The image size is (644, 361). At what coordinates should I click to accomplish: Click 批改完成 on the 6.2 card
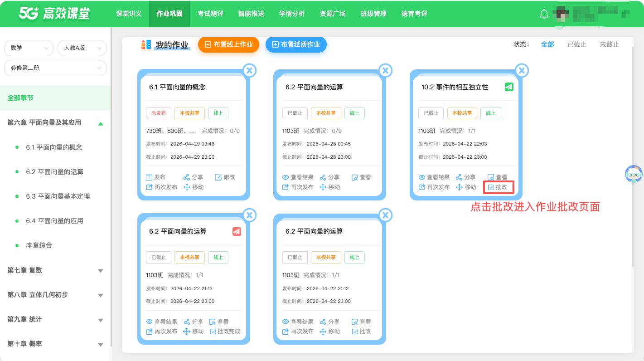tap(225, 332)
